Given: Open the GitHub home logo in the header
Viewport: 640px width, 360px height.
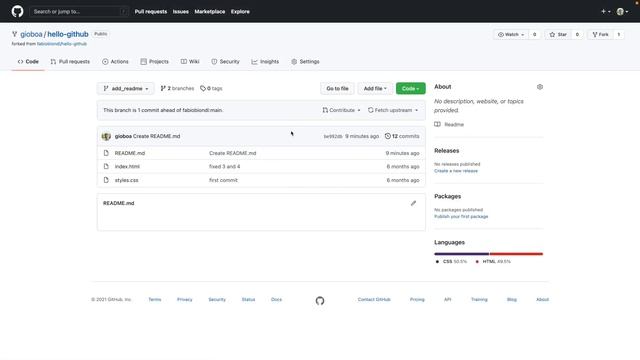Looking at the screenshot, I should [17, 11].
